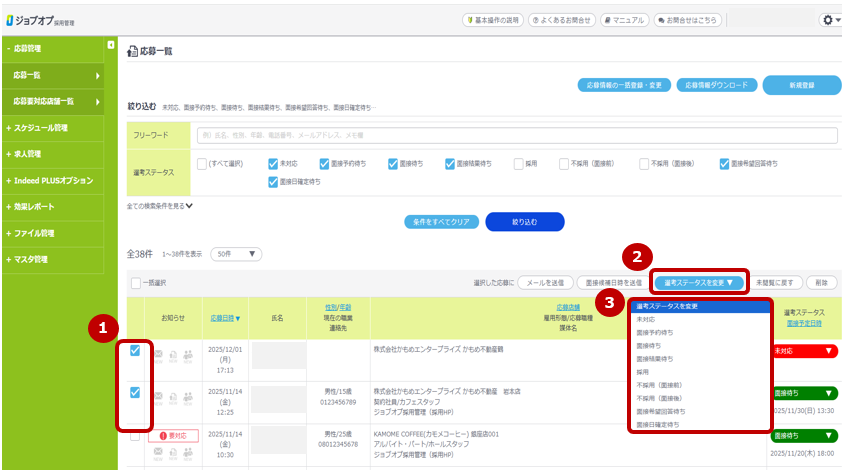Open the 50件 per-page dropdown
The image size is (842, 472).
click(x=236, y=254)
